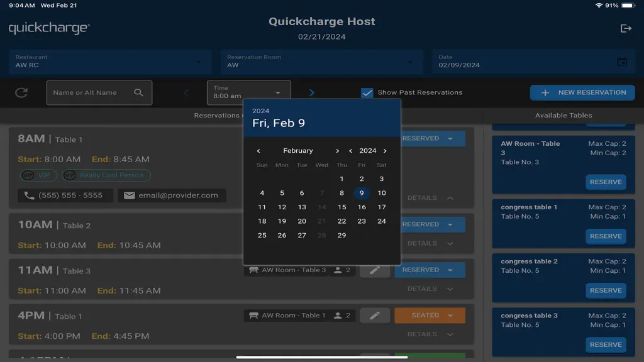644x362 pixels.
Task: Click the Fri, Feb 9 calendar heading
Action: point(279,123)
